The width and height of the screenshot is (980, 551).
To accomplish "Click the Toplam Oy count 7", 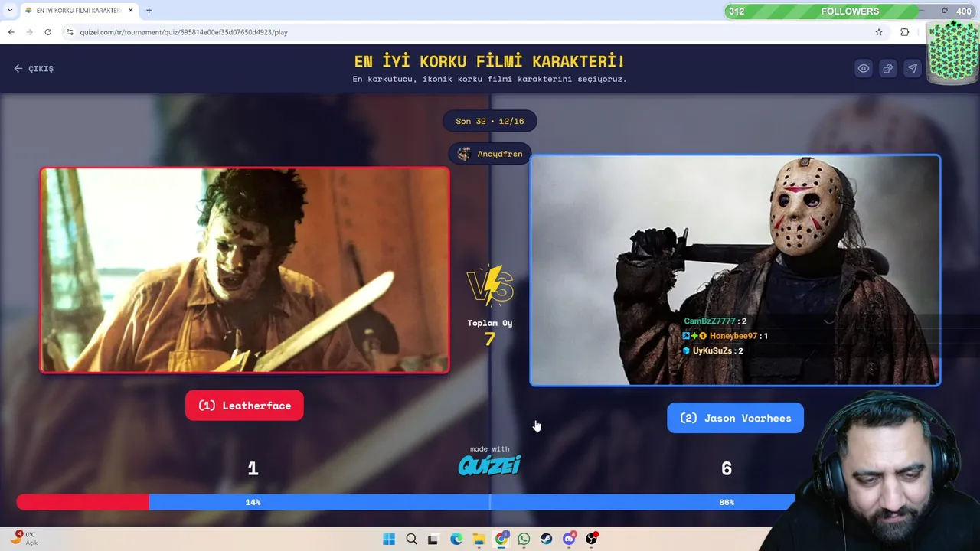I will click(490, 338).
